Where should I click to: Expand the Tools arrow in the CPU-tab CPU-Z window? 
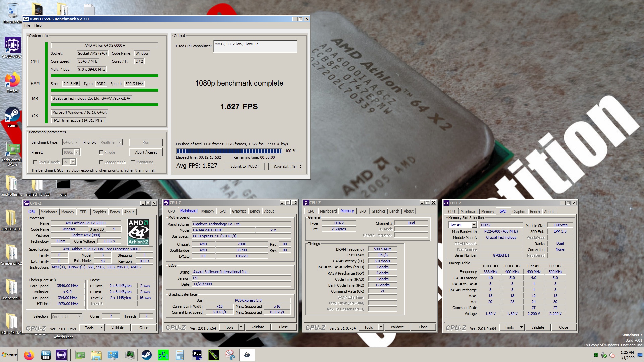(x=101, y=328)
